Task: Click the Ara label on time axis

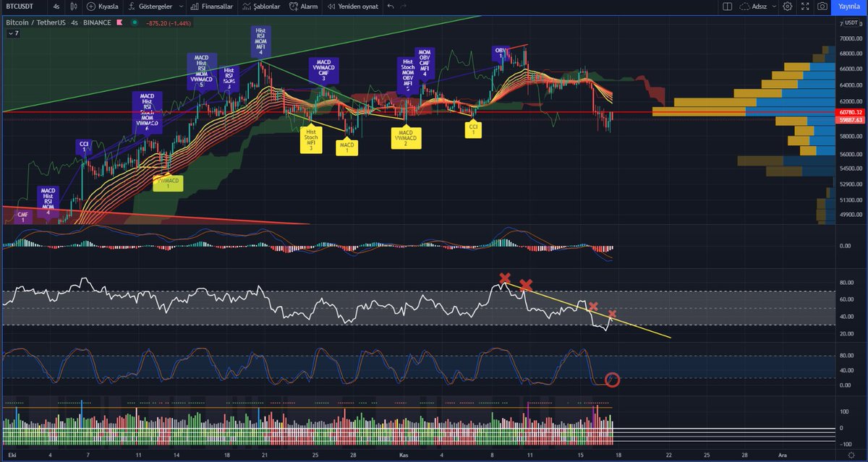Action: point(781,455)
